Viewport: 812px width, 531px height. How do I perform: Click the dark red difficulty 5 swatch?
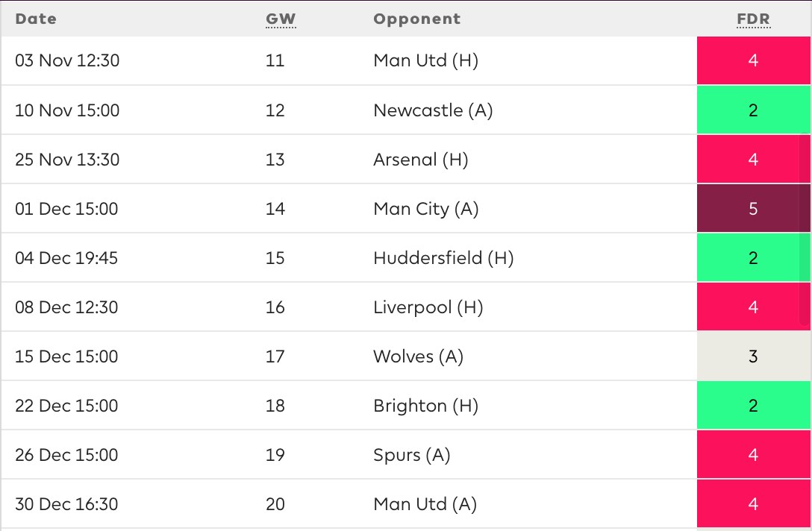coord(754,209)
